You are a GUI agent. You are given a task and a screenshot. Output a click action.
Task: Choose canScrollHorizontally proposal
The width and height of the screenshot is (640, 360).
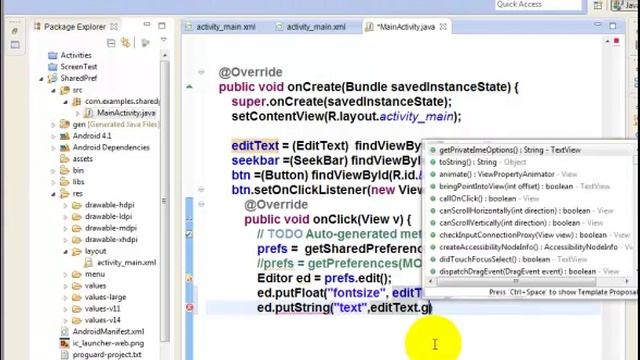(x=531, y=211)
